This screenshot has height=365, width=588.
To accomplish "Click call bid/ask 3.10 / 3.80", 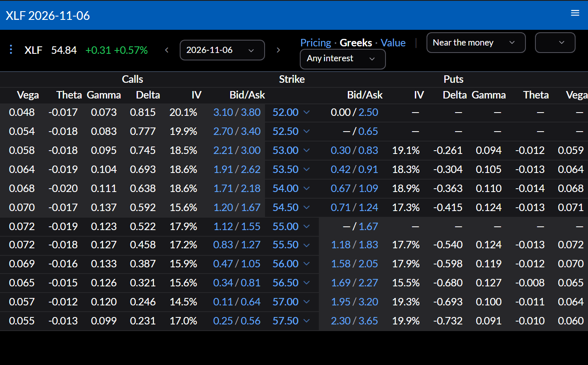I will [x=237, y=112].
